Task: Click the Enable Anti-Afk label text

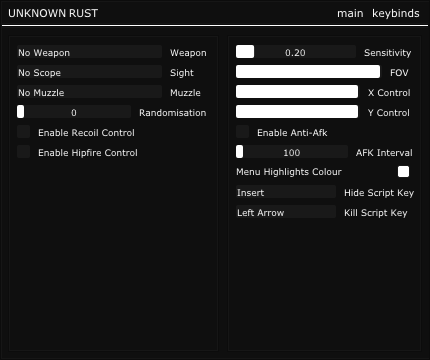Action: coord(292,133)
